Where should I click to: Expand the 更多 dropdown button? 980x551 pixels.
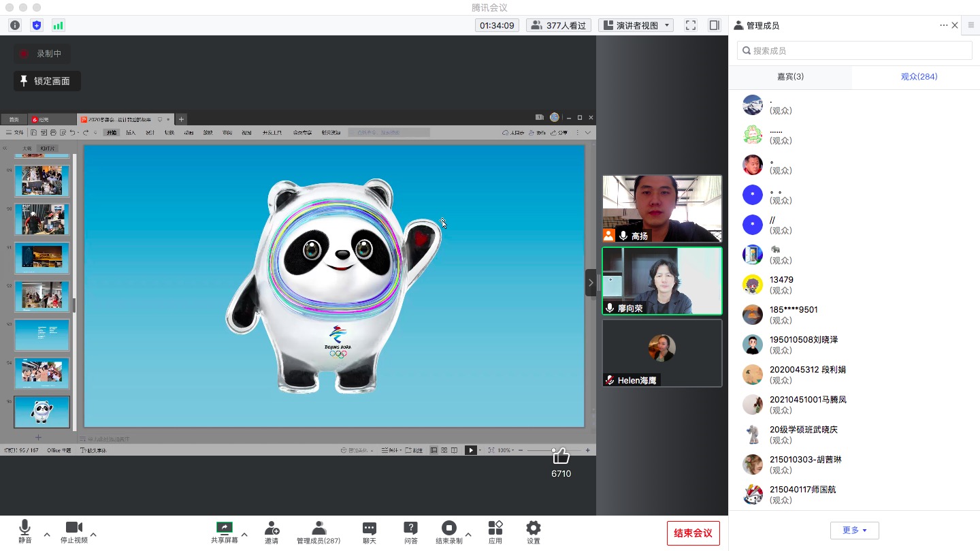854,530
